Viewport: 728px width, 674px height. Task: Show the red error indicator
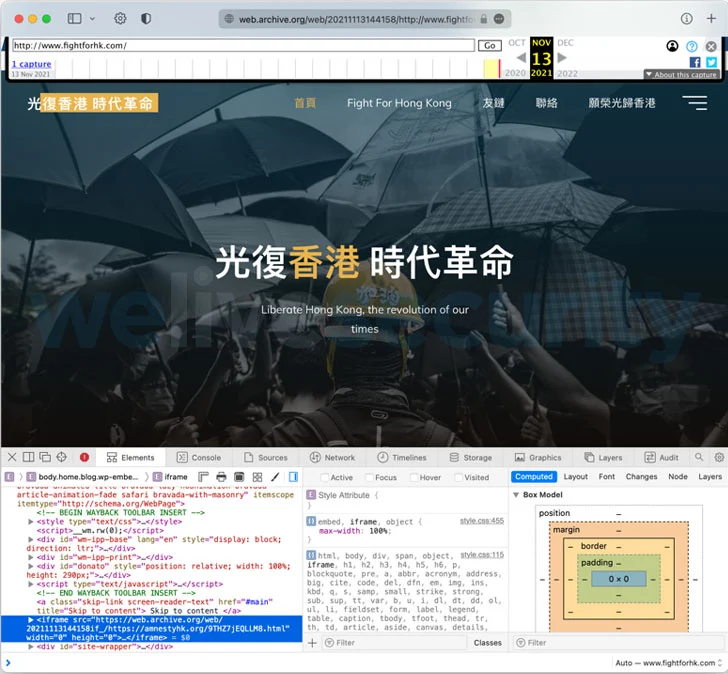coord(84,457)
